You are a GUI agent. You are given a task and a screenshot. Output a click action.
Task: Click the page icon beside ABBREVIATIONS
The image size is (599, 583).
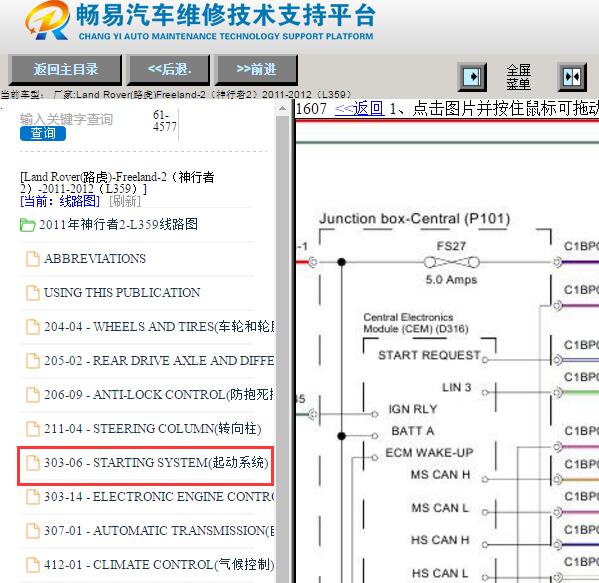(33, 259)
